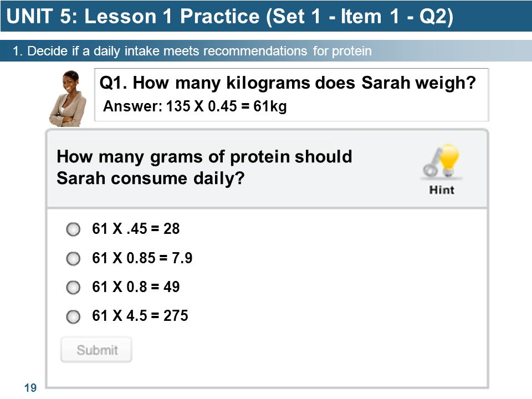This screenshot has height=399, width=532.
Task: Choose the radio button for 61 X 0.85 = 7.9
Action: click(x=73, y=259)
